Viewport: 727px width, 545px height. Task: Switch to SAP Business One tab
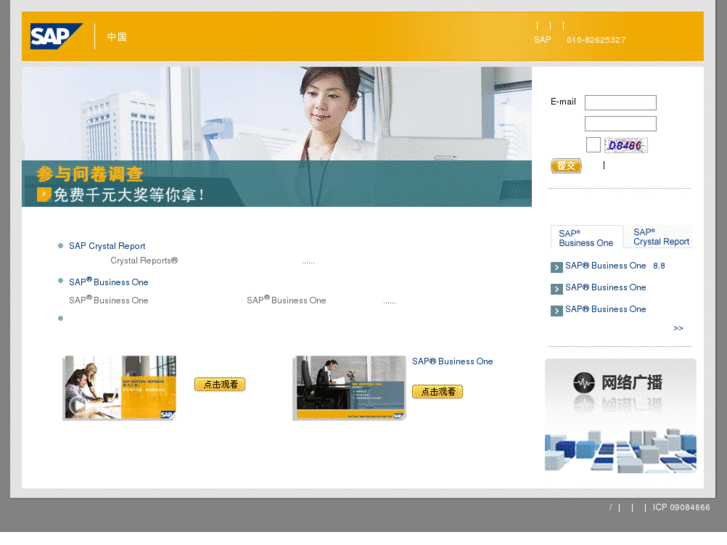(586, 238)
